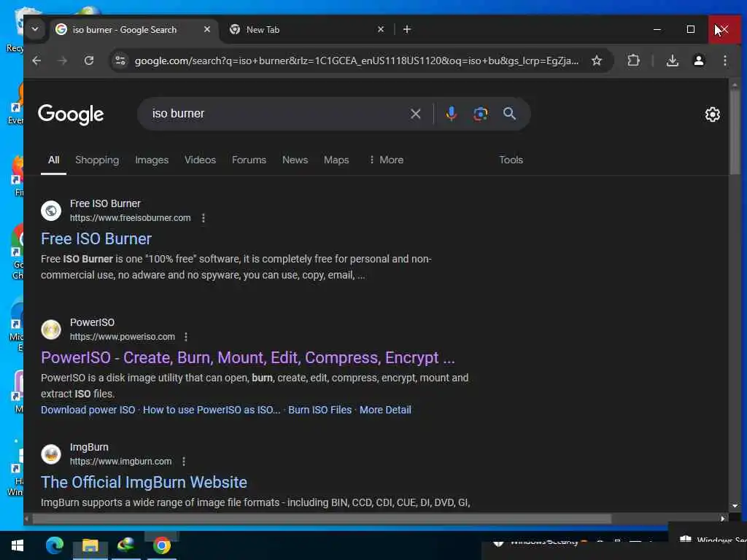This screenshot has width=747, height=560.
Task: Select the iso burner Google Search tab
Action: [x=133, y=29]
